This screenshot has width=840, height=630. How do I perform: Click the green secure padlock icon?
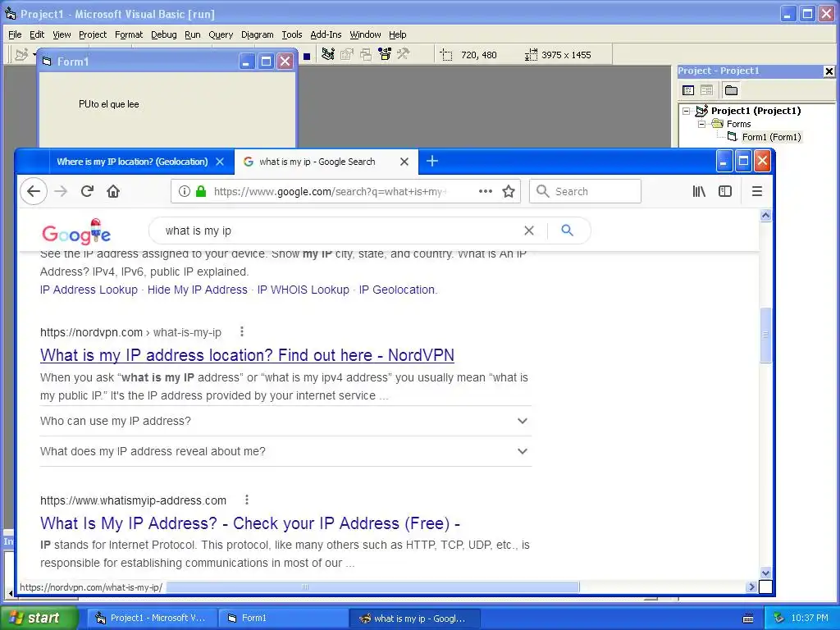tap(201, 191)
